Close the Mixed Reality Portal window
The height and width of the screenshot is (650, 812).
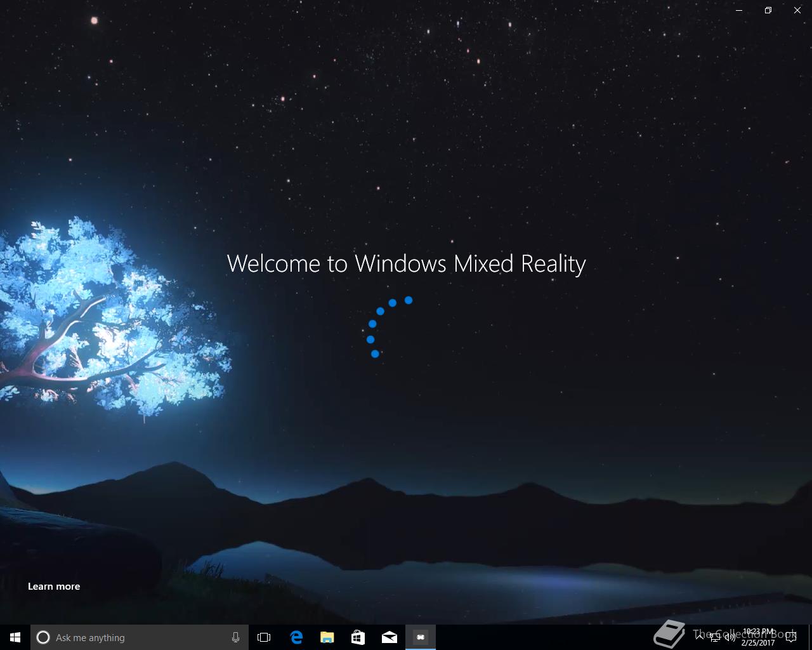(797, 10)
